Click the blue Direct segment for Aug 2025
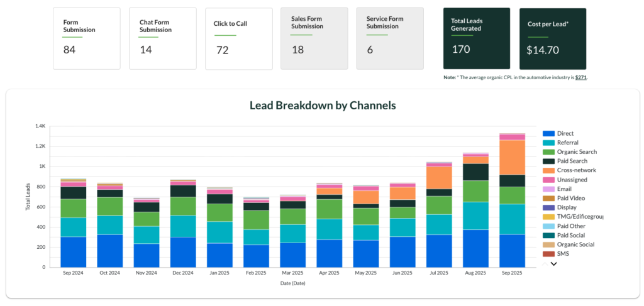This screenshot has width=644, height=306. [475, 248]
